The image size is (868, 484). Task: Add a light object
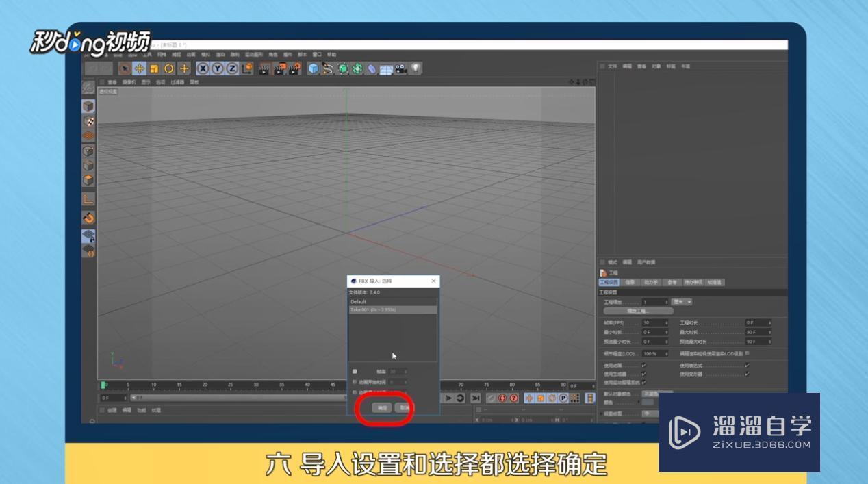click(x=416, y=68)
